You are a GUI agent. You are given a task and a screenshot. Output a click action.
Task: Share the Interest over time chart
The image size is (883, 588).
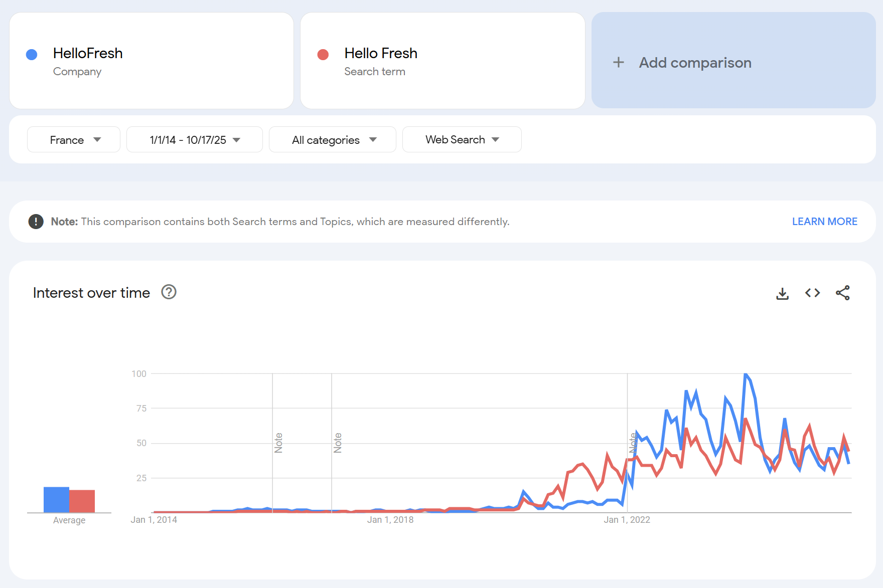(842, 293)
